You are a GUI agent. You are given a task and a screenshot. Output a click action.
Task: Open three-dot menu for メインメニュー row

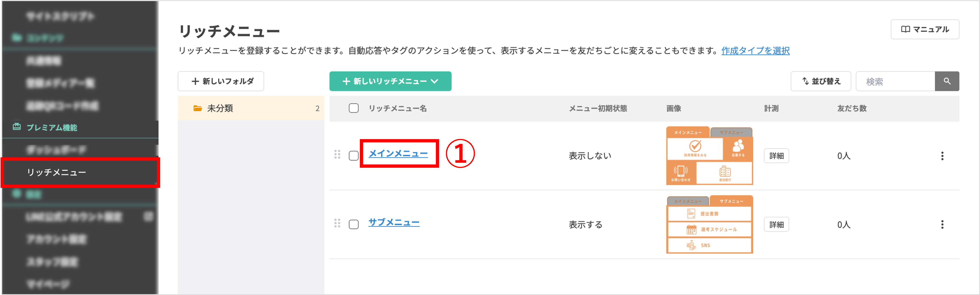(x=942, y=156)
